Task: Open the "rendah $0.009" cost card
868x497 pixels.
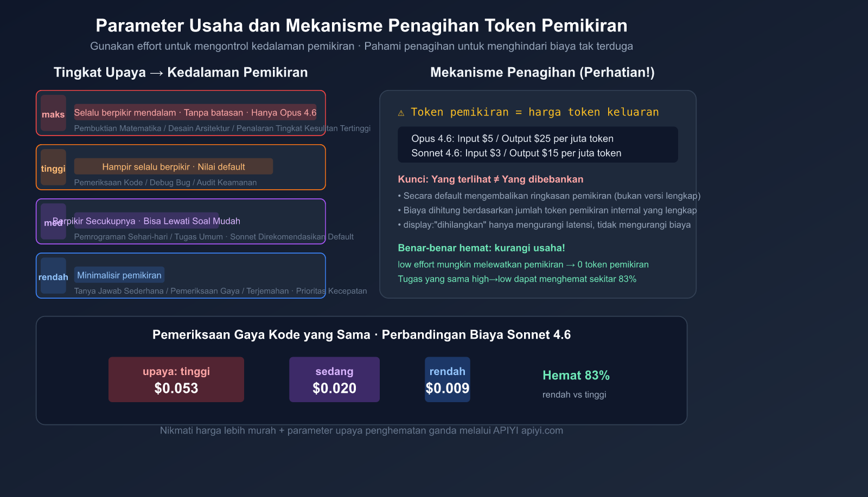Action: (x=447, y=379)
